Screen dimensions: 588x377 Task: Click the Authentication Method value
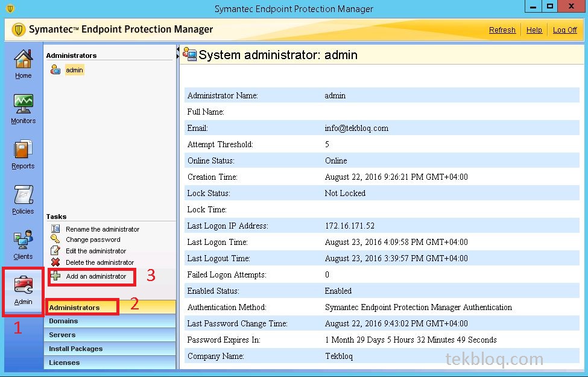418,307
